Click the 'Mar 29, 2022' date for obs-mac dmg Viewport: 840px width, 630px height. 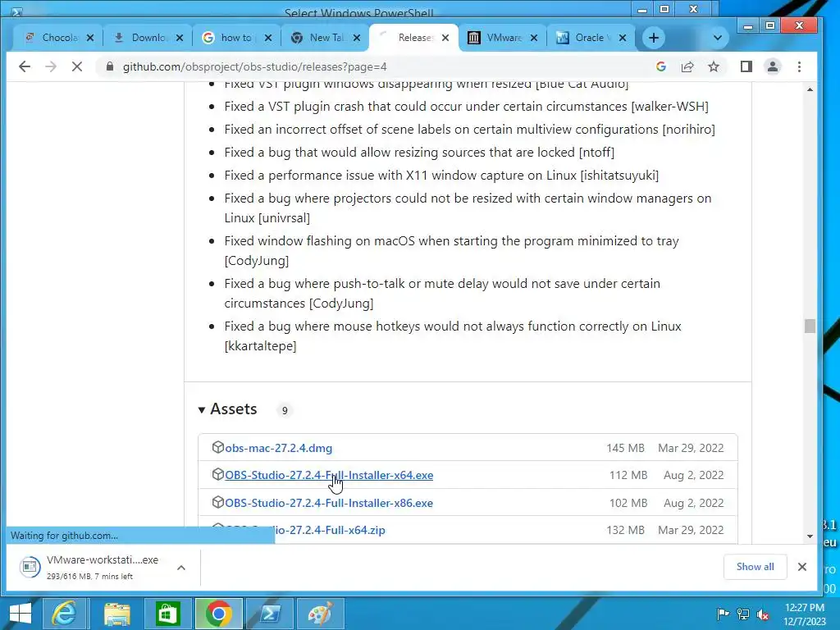click(x=691, y=448)
